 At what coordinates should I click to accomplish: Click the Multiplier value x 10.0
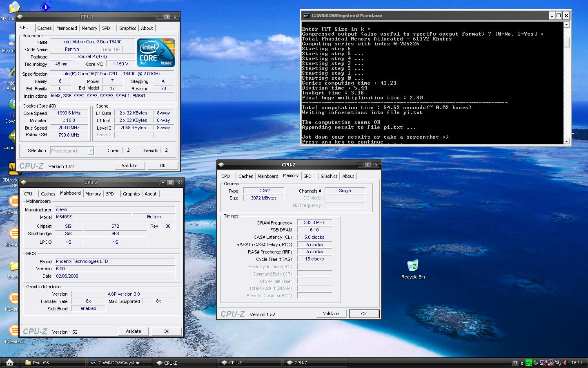pos(69,121)
